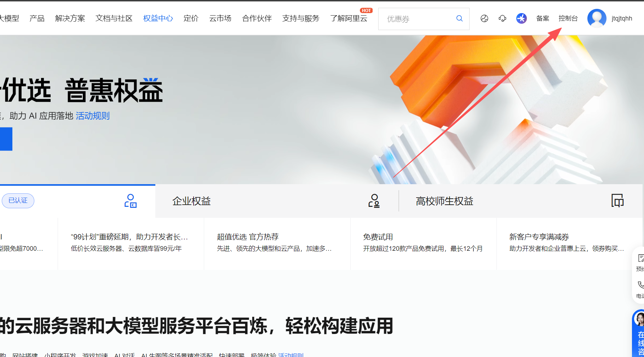
Task: Click the HOT badge
Action: tap(366, 11)
